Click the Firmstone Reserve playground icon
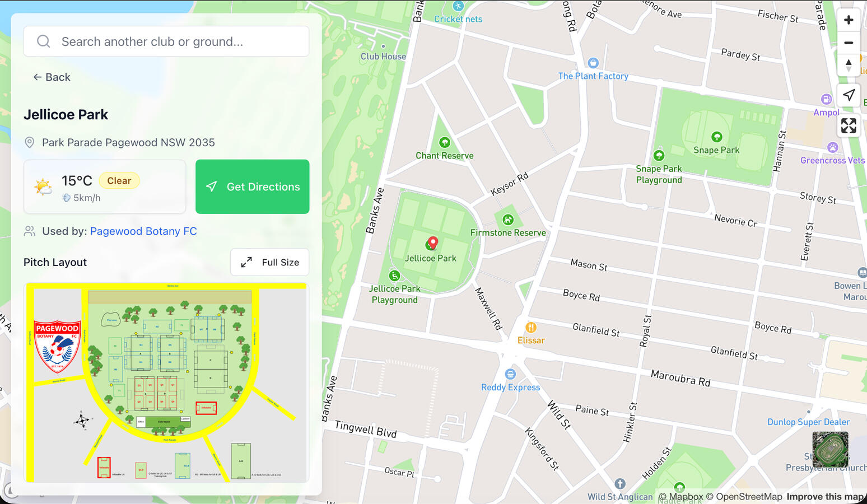 point(508,220)
